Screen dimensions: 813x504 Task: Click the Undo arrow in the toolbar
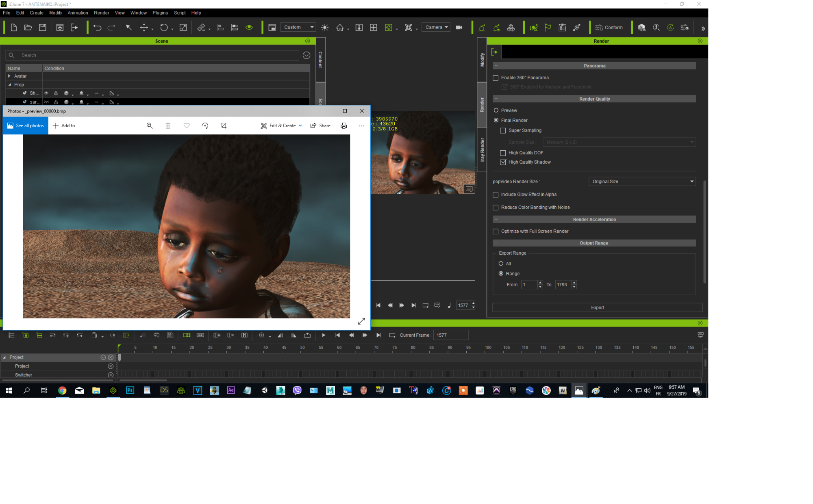coord(97,28)
